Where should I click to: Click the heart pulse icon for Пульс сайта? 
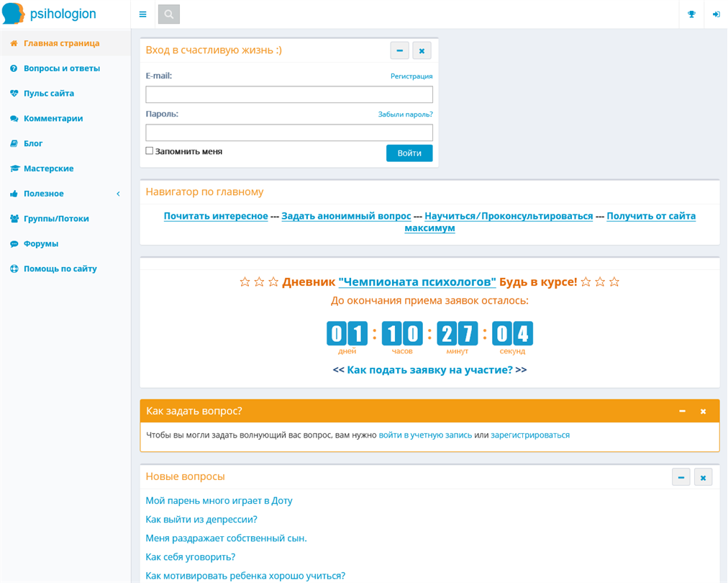14,94
